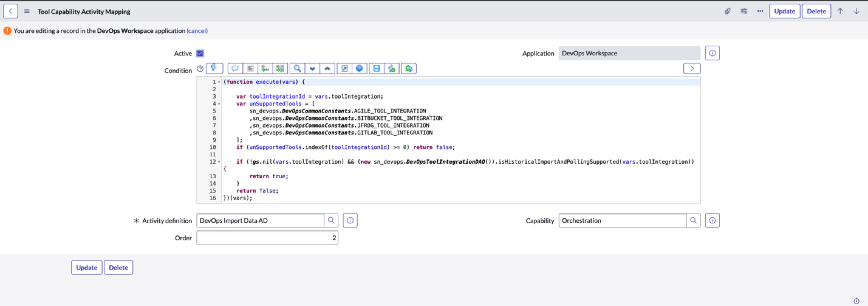The width and height of the screenshot is (868, 306).
Task: Run syntax check on the script
Action: click(x=391, y=68)
